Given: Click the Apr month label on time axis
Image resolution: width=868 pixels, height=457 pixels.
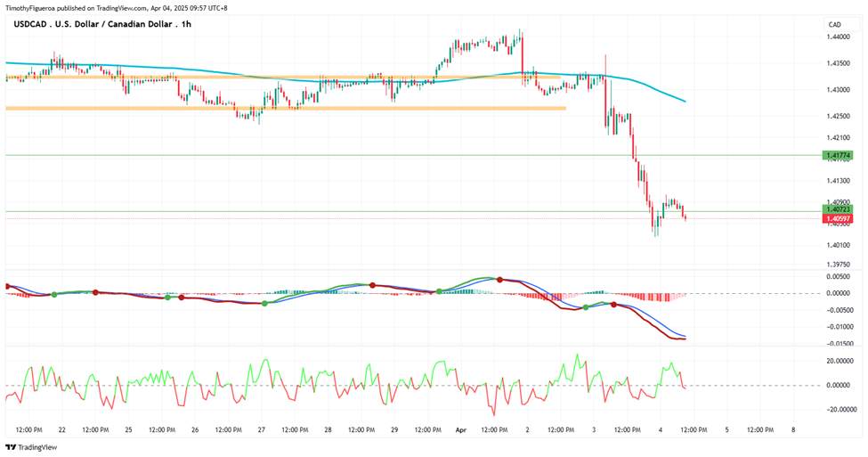Looking at the screenshot, I should (460, 430).
